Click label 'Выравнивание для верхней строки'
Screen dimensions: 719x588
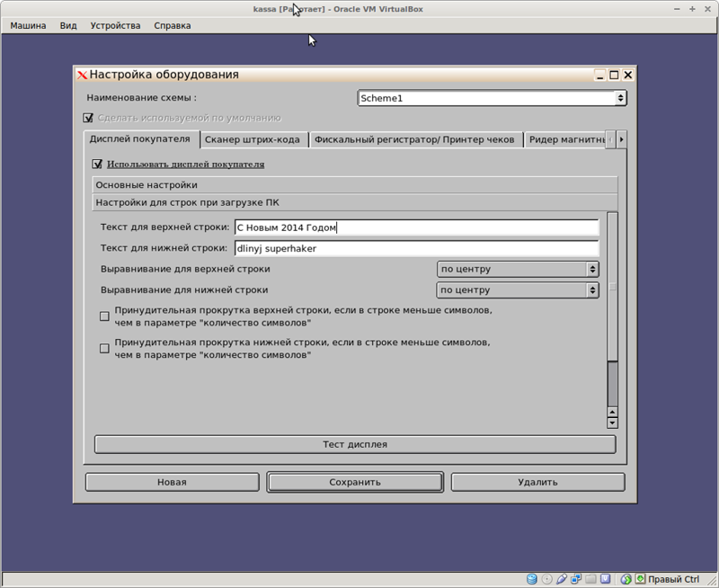click(185, 269)
